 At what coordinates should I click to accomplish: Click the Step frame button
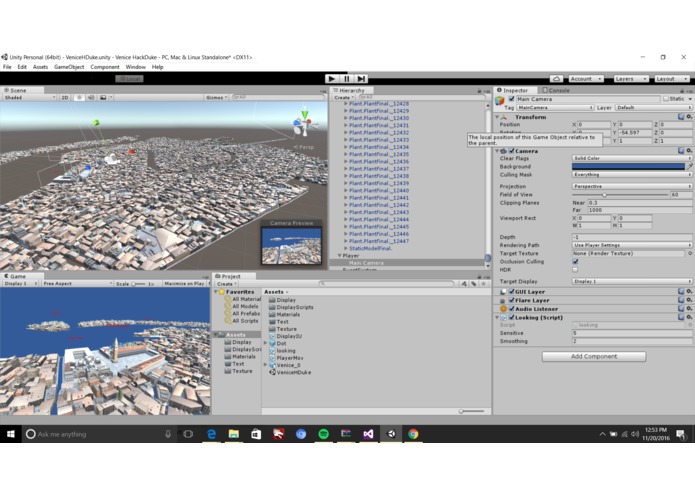pyautogui.click(x=361, y=78)
